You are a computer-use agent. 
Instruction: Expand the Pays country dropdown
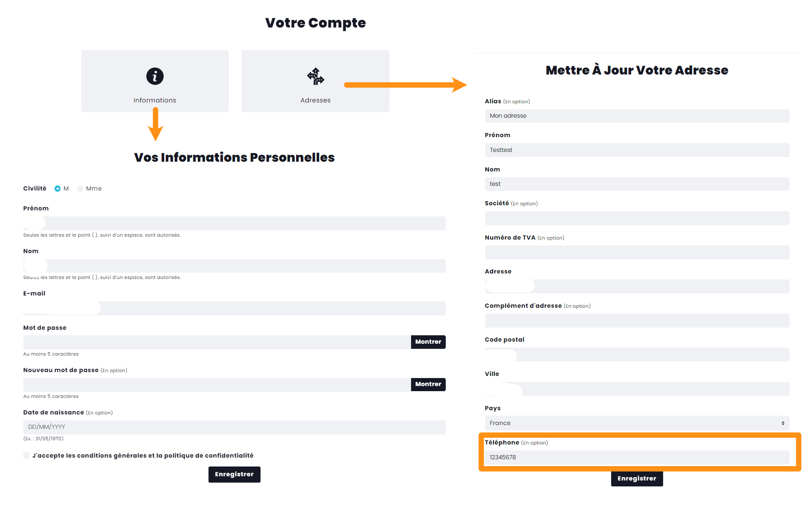[x=637, y=423]
